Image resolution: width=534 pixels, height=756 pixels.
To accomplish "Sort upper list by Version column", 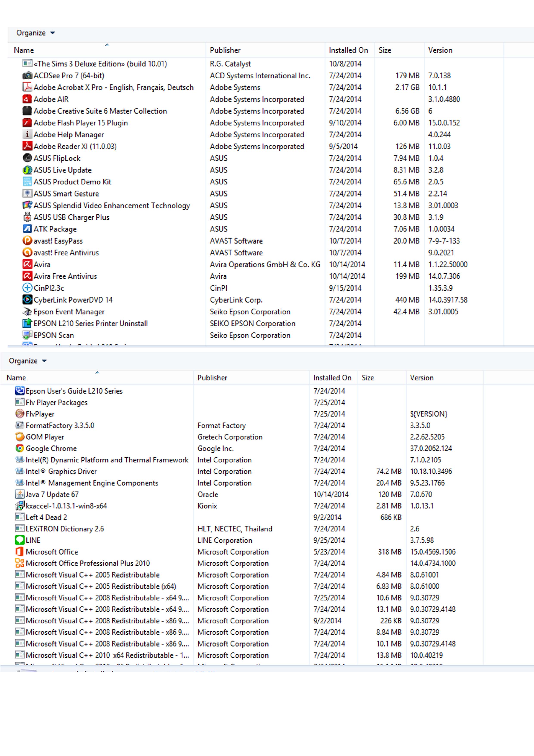I will [x=464, y=50].
